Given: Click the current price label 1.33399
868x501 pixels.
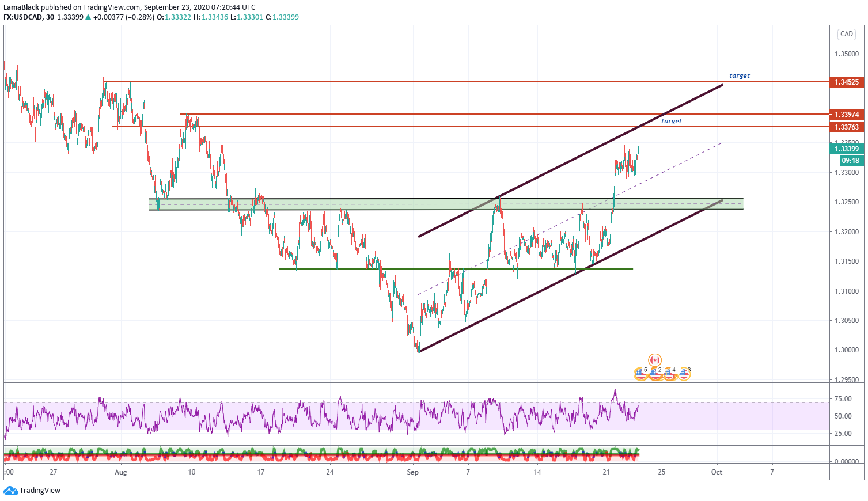Looking at the screenshot, I should 846,149.
